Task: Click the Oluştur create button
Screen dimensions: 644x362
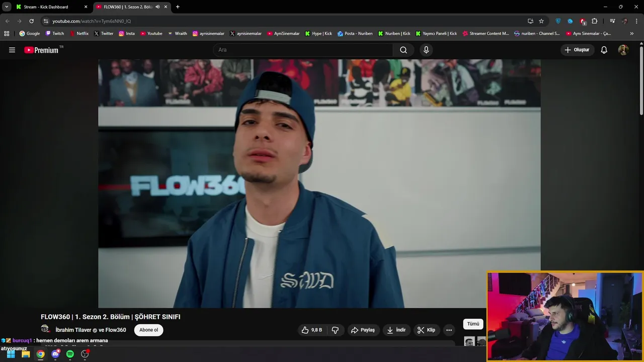Action: click(577, 50)
